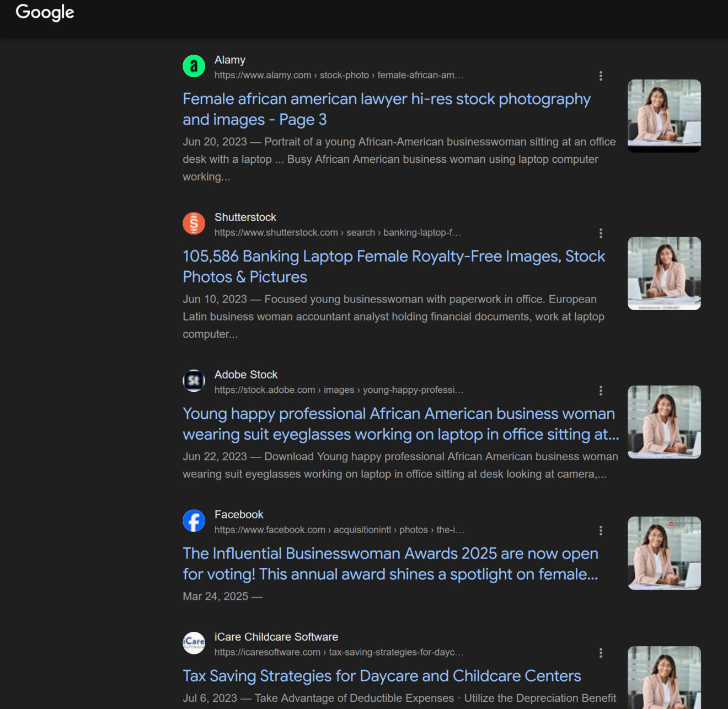Image resolution: width=728 pixels, height=709 pixels.
Task: Open the three-dot menu beside the Facebook result
Action: point(601,531)
